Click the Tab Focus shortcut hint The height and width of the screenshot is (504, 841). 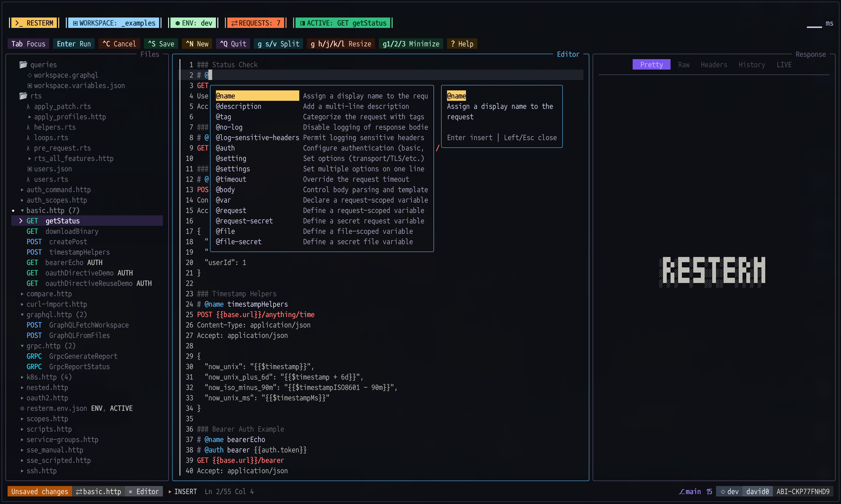point(28,44)
